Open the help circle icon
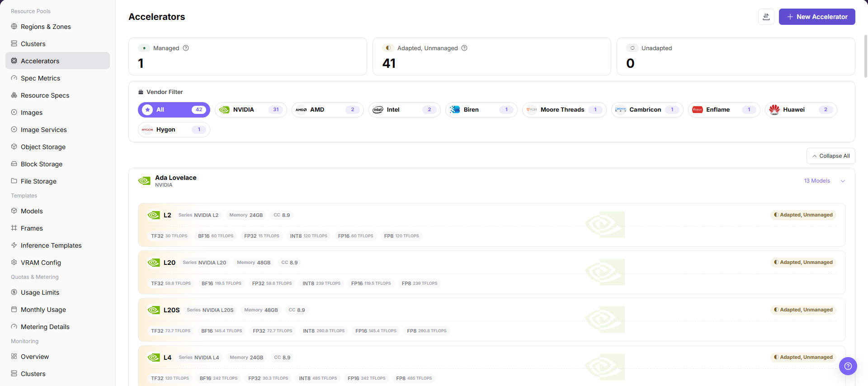868x386 pixels. (x=848, y=366)
